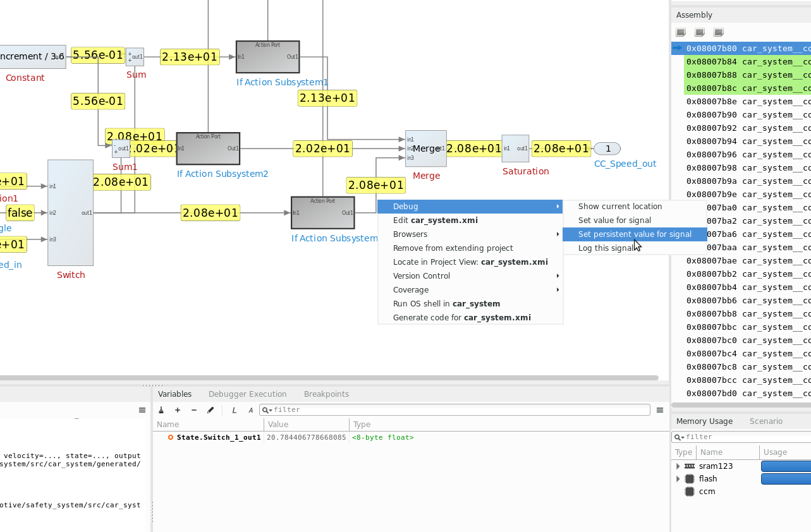Expand the sram123 memory row
The image size is (811, 532).
678,466
